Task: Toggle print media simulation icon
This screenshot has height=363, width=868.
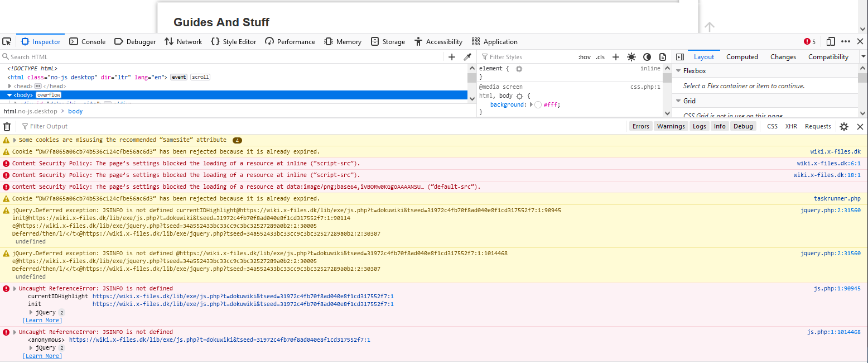Action: click(662, 56)
